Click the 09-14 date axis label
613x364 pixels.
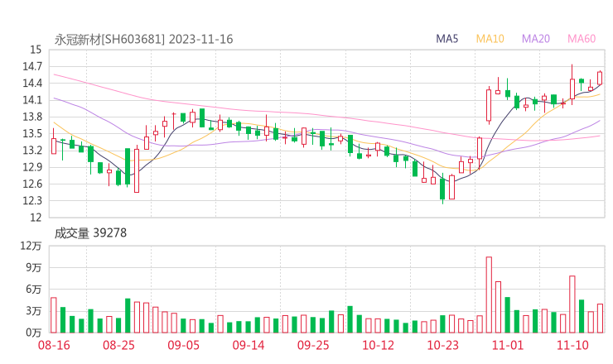click(249, 345)
